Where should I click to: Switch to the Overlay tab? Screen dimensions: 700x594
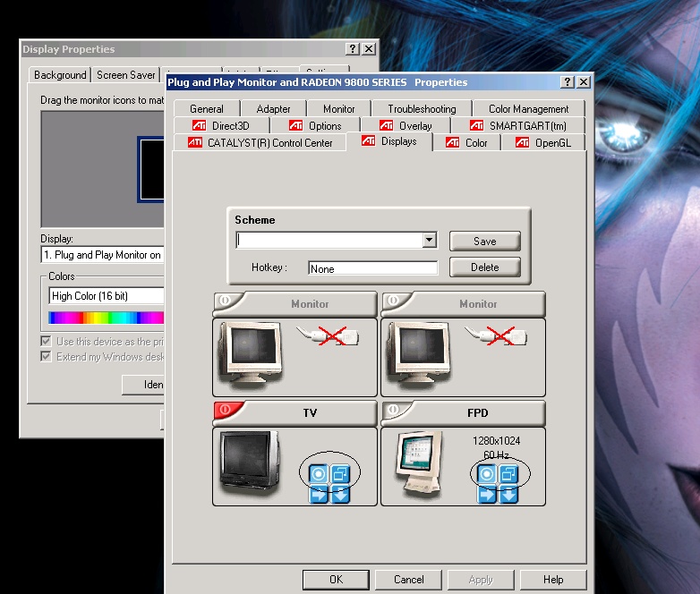(x=405, y=126)
